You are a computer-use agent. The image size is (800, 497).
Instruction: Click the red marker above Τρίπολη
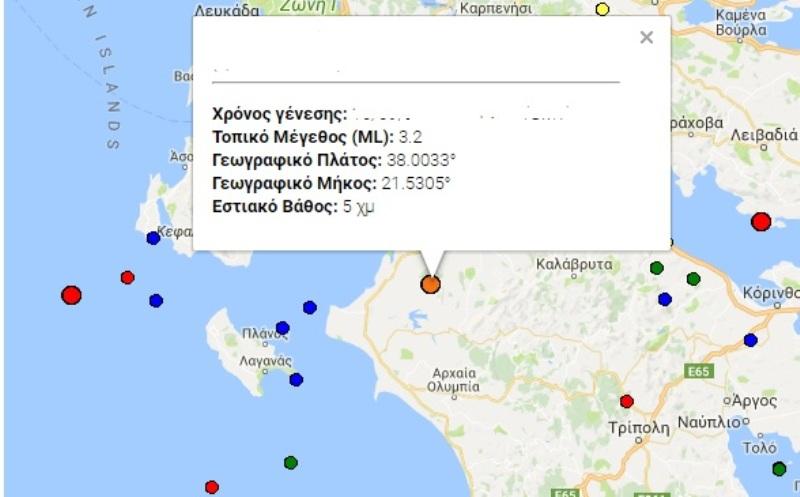[627, 401]
